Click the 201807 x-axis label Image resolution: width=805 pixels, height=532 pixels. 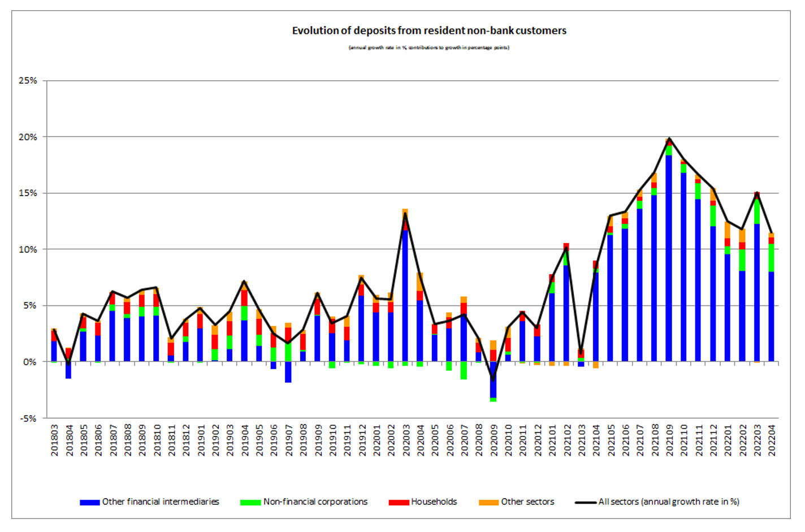(x=112, y=440)
